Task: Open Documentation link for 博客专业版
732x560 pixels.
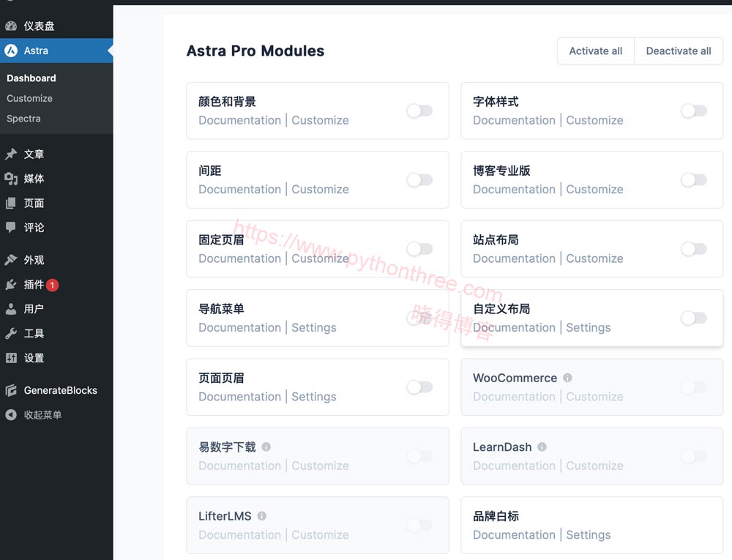Action: (514, 190)
